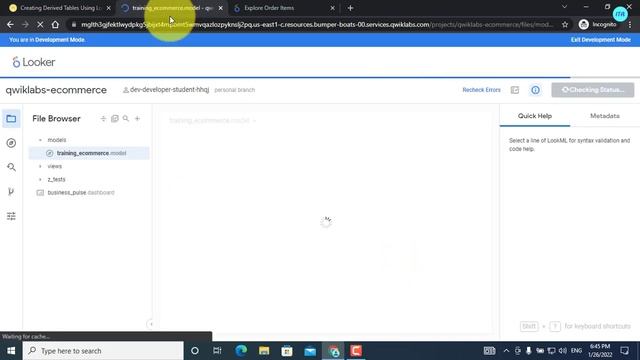Open the Git Actions branch icon
Viewport: 640px width, 360px height.
click(11, 191)
